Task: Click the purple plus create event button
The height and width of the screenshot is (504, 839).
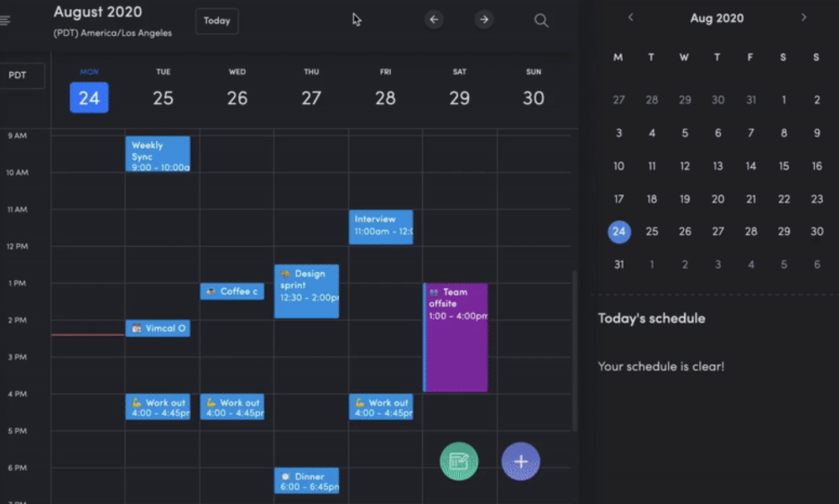Action: [x=520, y=461]
